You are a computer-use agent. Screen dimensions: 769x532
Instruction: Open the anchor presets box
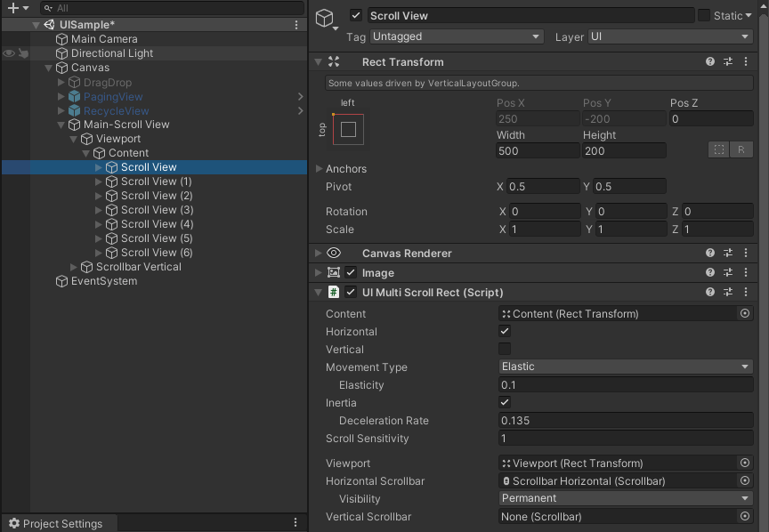click(x=348, y=130)
